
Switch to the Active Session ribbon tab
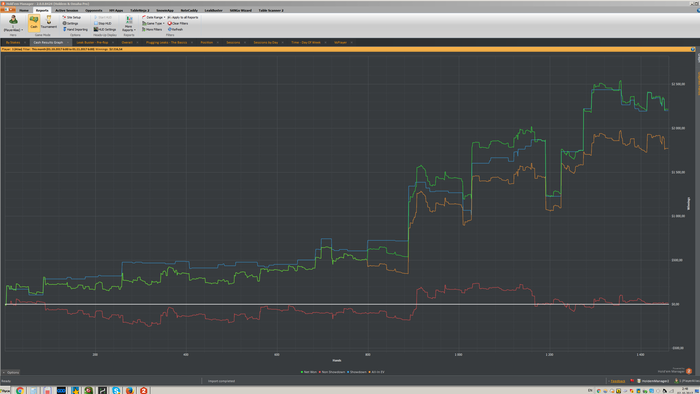click(67, 10)
